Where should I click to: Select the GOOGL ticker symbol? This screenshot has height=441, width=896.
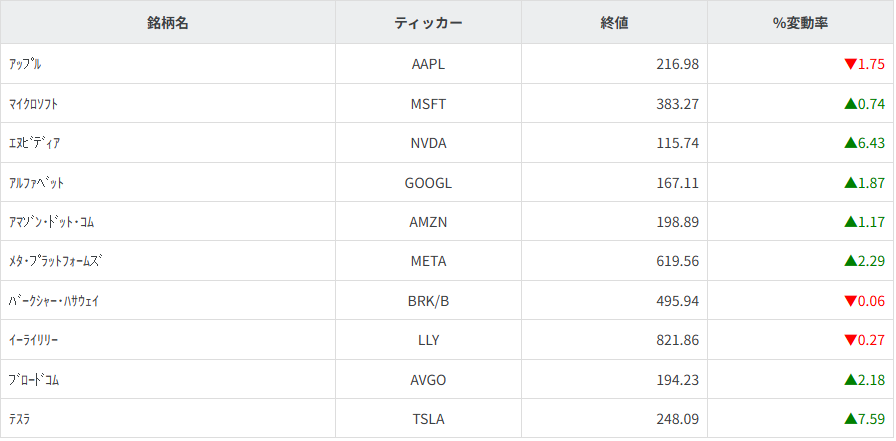428,182
